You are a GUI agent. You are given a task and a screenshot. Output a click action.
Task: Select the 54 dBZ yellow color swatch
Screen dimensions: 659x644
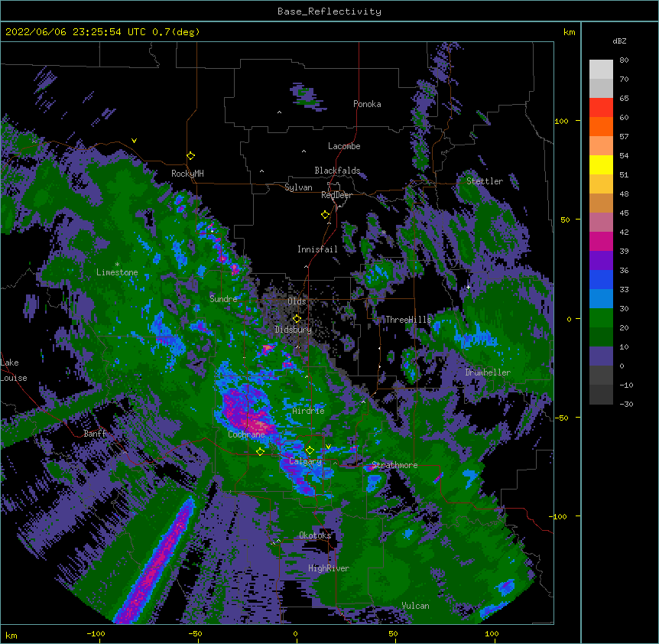point(601,164)
